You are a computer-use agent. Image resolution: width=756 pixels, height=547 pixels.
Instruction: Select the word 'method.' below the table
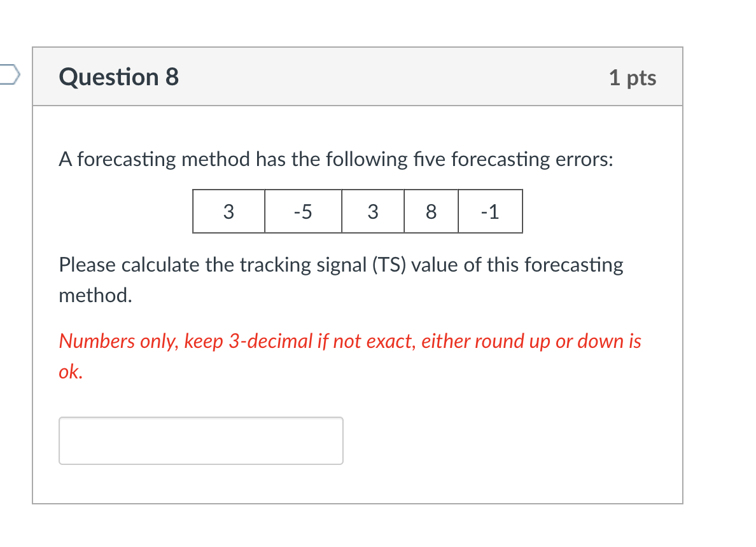pos(94,295)
